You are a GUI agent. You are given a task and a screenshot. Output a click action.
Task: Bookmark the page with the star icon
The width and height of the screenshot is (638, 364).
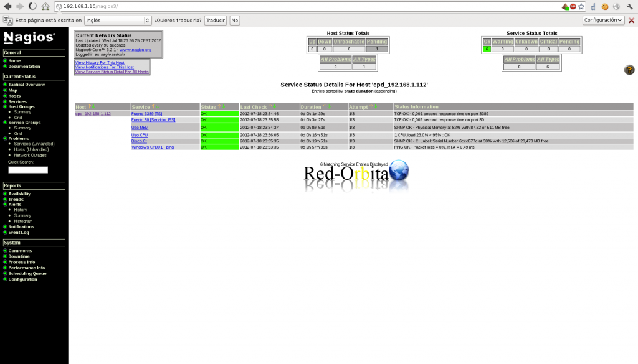tap(581, 6)
